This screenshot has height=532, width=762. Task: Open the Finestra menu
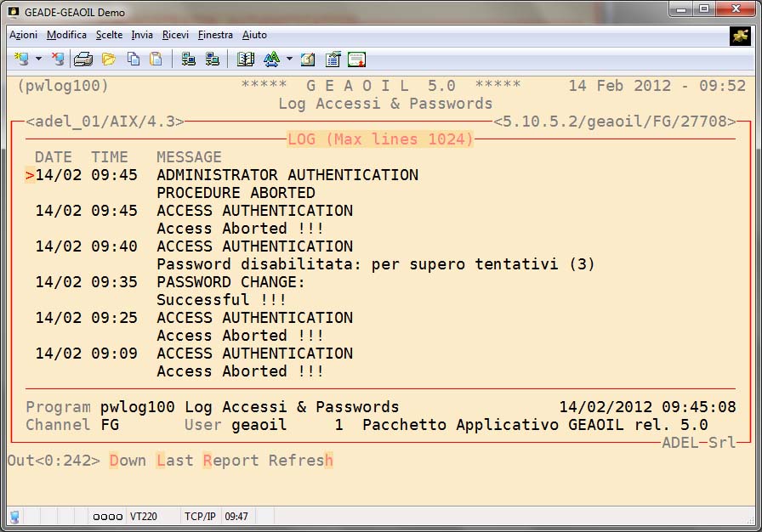[215, 35]
